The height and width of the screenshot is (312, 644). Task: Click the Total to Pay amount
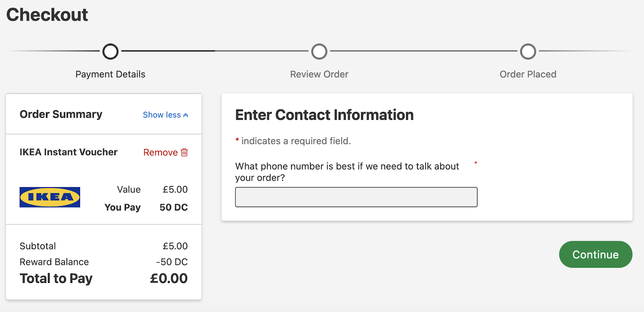tap(170, 278)
